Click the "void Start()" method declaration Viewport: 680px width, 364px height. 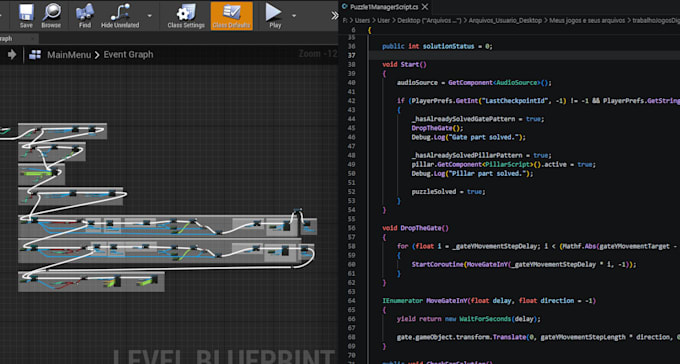404,64
